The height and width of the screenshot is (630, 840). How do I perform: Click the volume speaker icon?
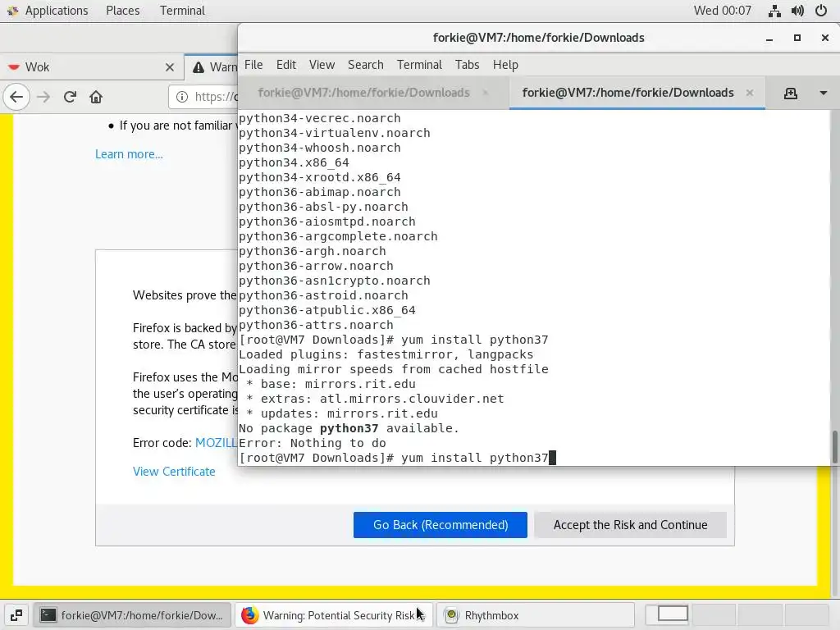[797, 11]
